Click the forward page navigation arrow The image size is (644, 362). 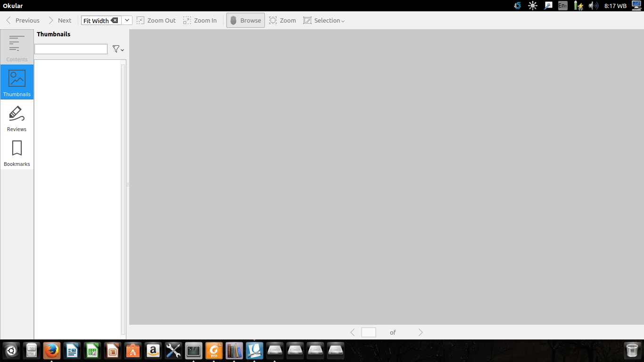420,332
